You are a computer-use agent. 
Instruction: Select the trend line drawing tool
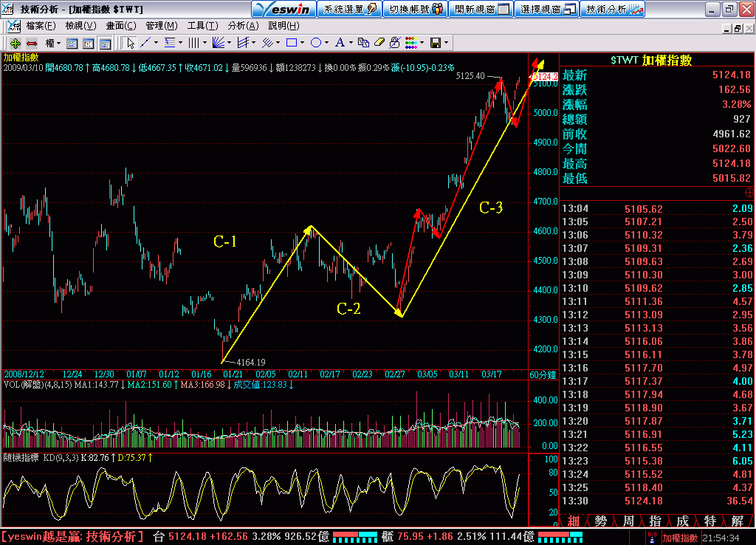145,44
